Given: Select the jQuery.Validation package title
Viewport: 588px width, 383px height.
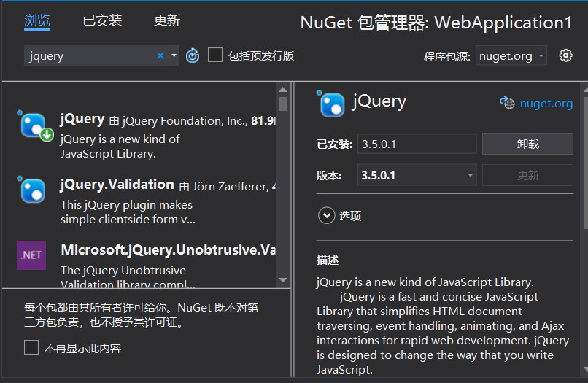Looking at the screenshot, I should pos(117,185).
